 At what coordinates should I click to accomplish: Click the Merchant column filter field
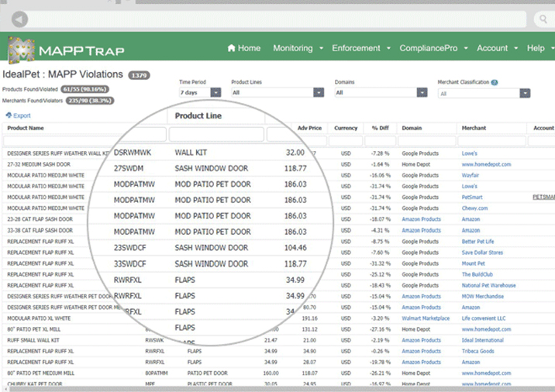(x=491, y=141)
